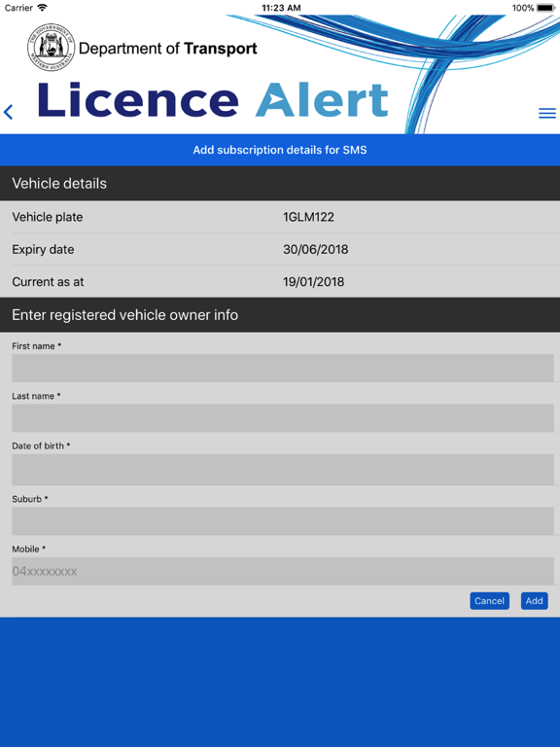Click the Current as at label
This screenshot has height=747, width=560.
click(x=48, y=281)
